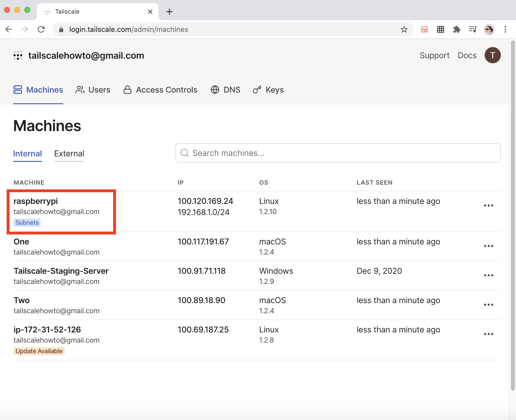The width and height of the screenshot is (516, 420).
Task: Click the raspberrypi machine name
Action: [36, 201]
